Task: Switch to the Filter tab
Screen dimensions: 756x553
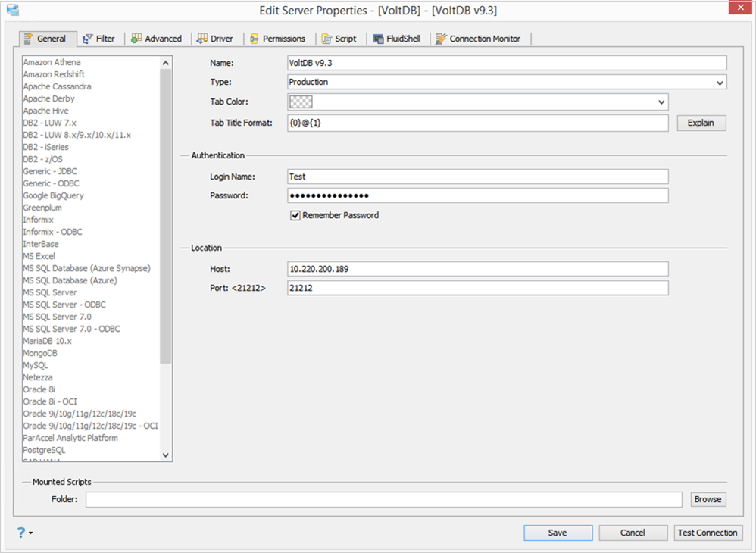Action: 98,39
